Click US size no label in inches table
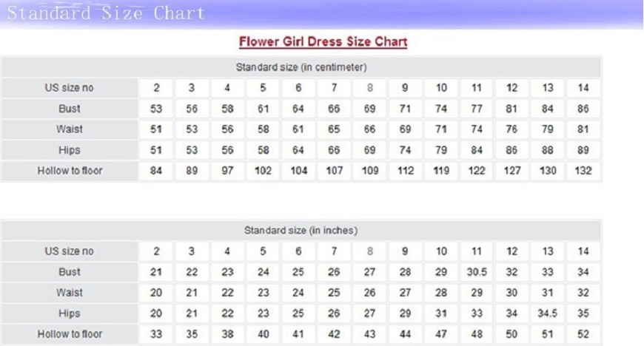 [x=70, y=251]
